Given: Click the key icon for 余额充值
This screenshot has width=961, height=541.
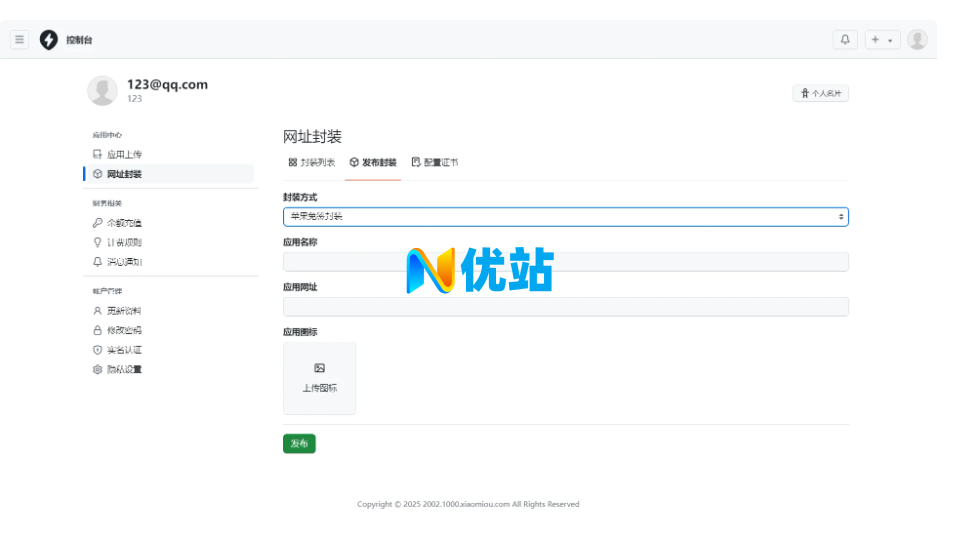Looking at the screenshot, I should coord(97,223).
